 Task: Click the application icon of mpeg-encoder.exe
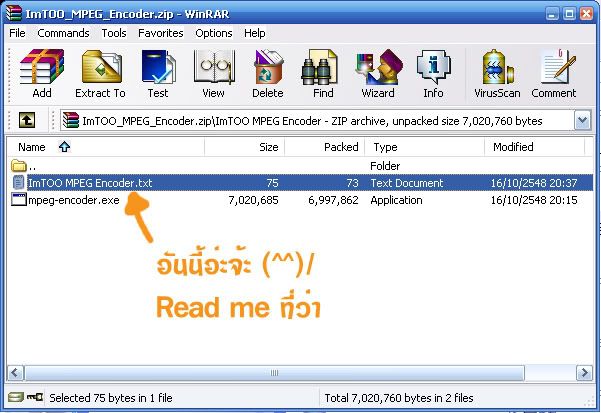pyautogui.click(x=18, y=200)
